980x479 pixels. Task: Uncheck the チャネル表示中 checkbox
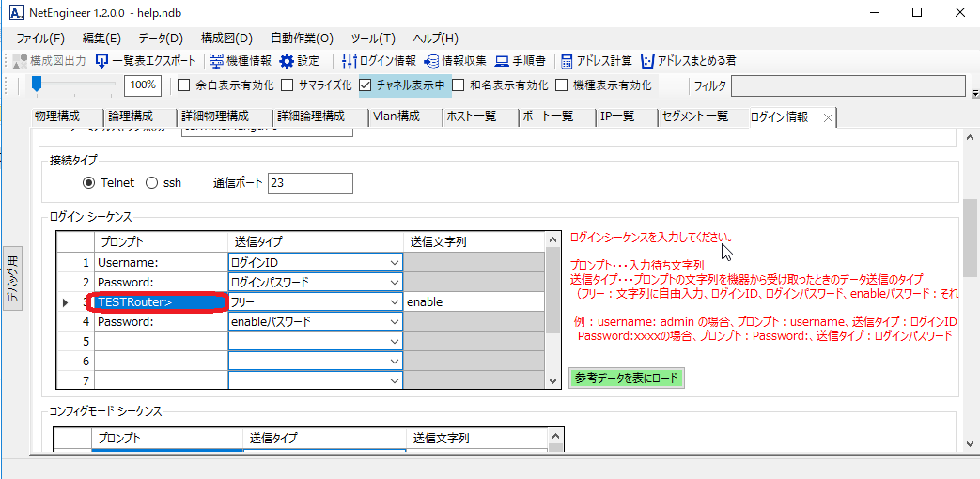[366, 85]
